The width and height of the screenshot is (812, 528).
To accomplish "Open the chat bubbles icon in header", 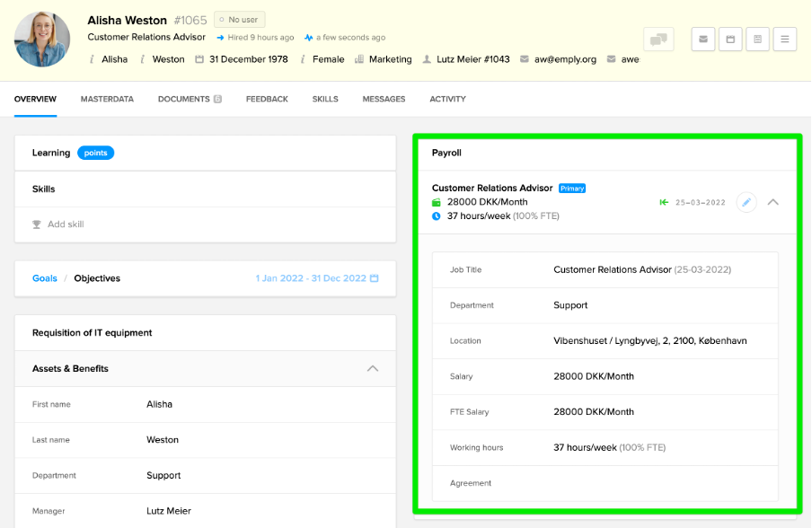I will tap(658, 40).
